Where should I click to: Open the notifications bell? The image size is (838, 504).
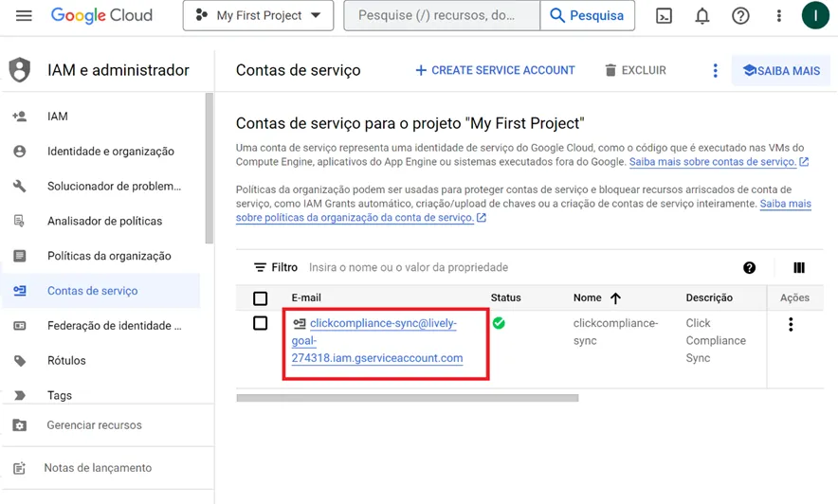[702, 16]
